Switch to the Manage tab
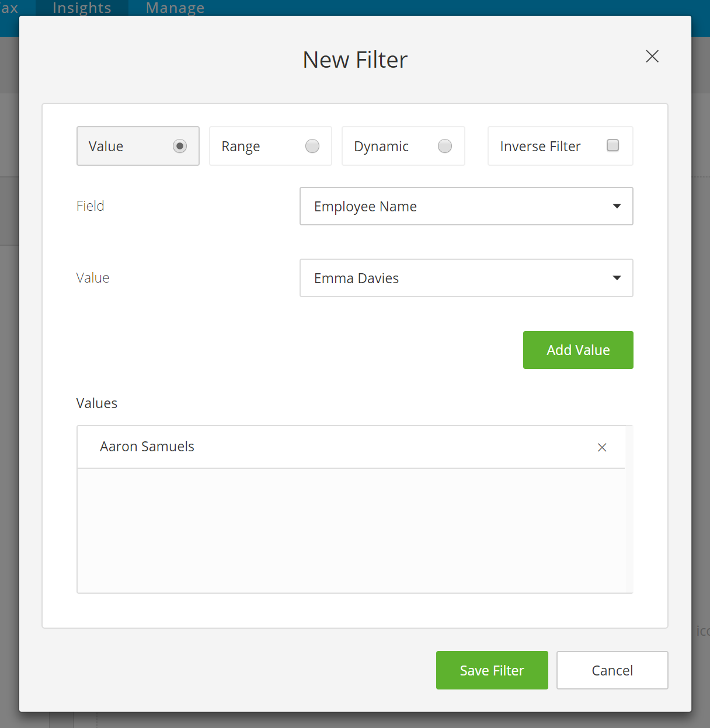The image size is (710, 728). pos(175,8)
